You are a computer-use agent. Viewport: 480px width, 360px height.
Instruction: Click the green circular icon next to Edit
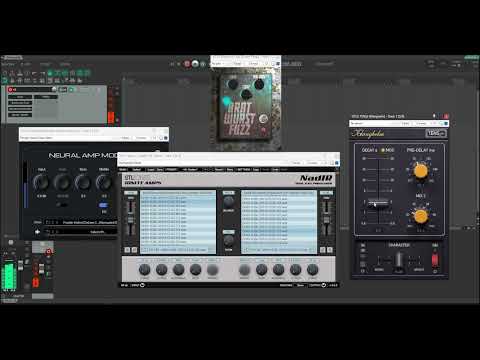(71, 89)
